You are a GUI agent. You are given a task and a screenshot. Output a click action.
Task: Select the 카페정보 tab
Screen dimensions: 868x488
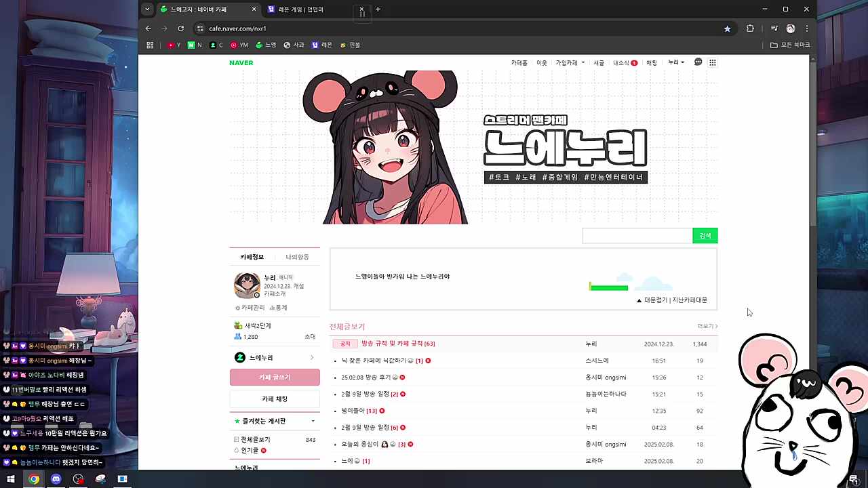tap(252, 258)
